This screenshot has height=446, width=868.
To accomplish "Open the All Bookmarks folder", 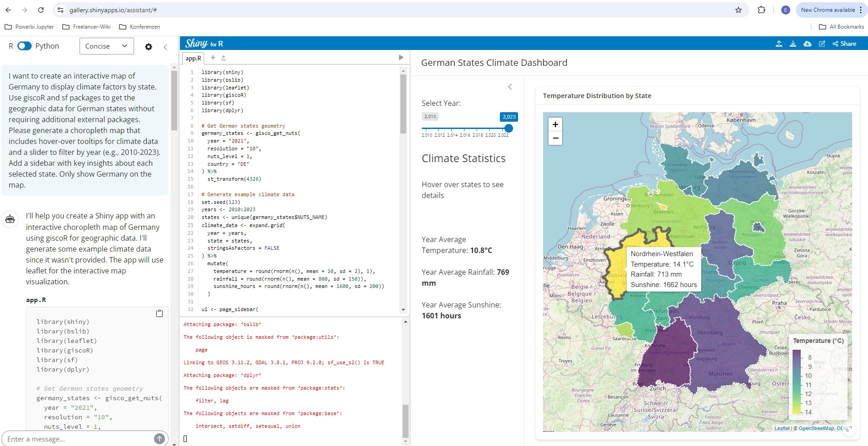I will click(x=841, y=27).
